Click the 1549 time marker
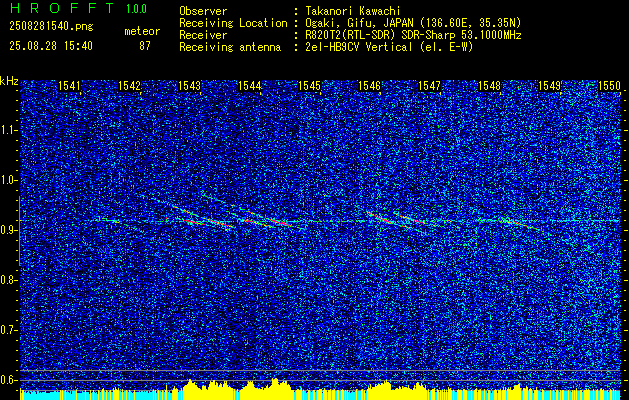 [x=550, y=86]
